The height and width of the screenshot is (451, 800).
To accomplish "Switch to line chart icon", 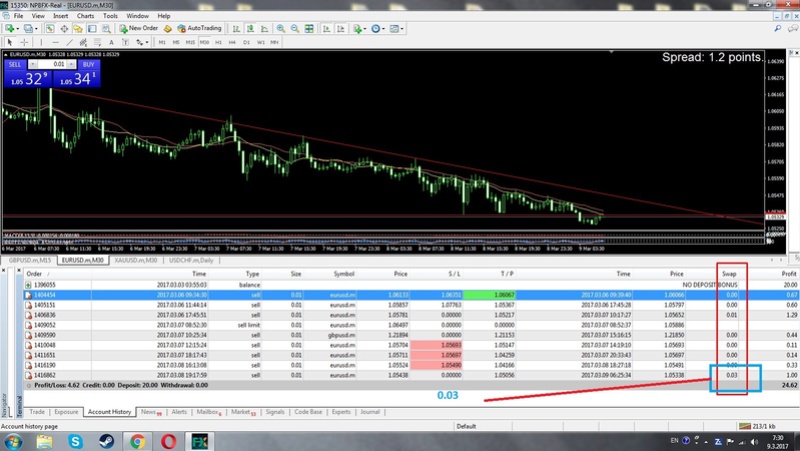I will [264, 29].
